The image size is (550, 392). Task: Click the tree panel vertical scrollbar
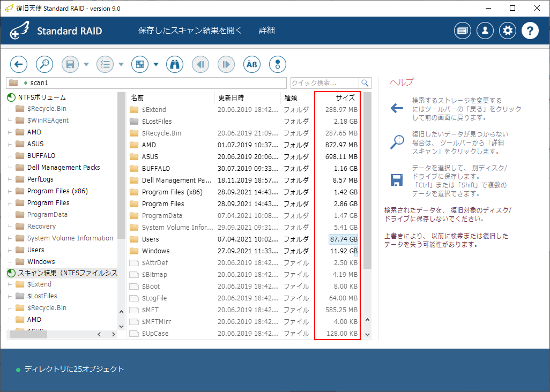coord(121,165)
